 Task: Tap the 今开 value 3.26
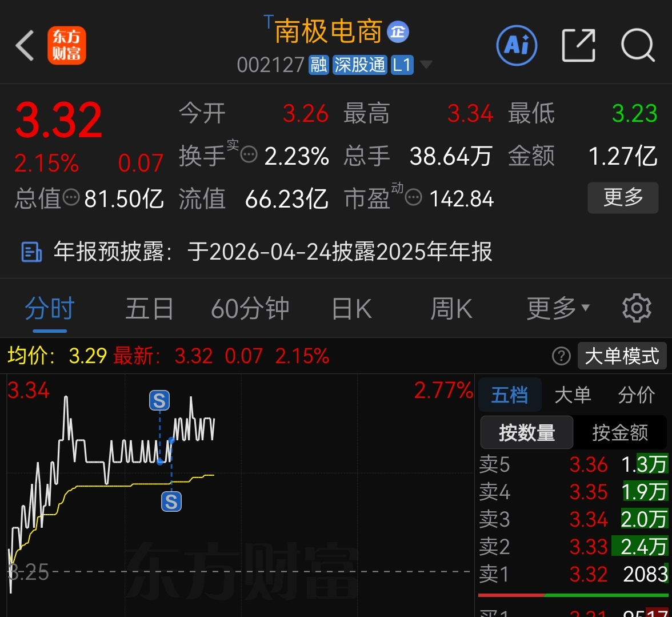(x=306, y=114)
